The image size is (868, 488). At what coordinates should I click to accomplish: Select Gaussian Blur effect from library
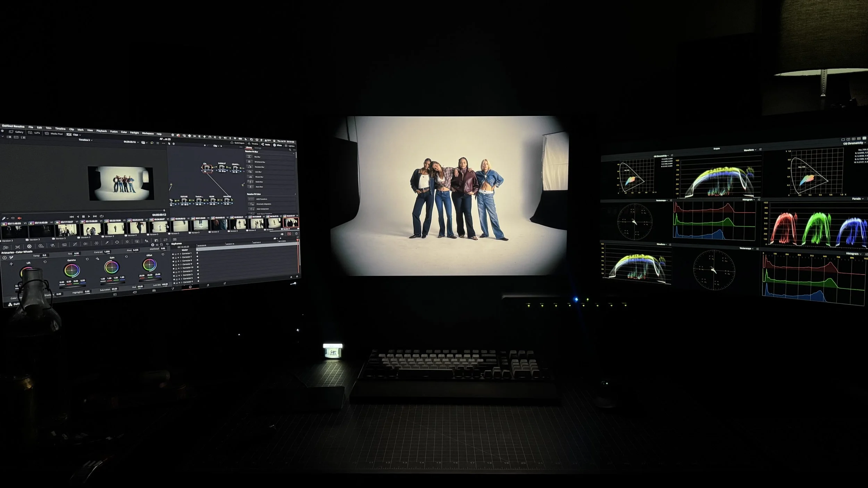(x=260, y=167)
